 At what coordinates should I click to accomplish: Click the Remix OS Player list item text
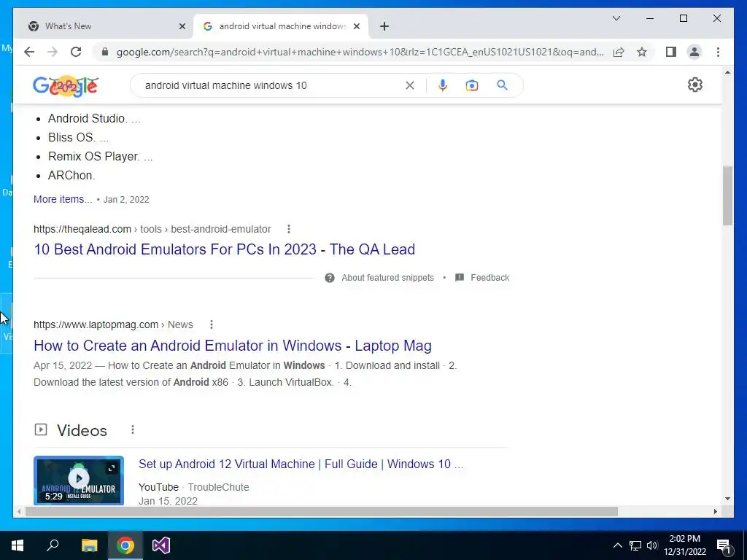point(101,157)
